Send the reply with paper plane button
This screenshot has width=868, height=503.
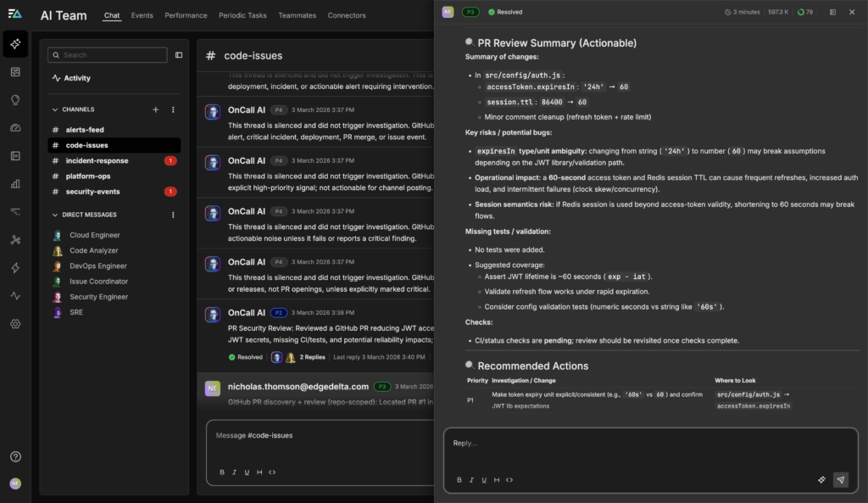tap(840, 479)
